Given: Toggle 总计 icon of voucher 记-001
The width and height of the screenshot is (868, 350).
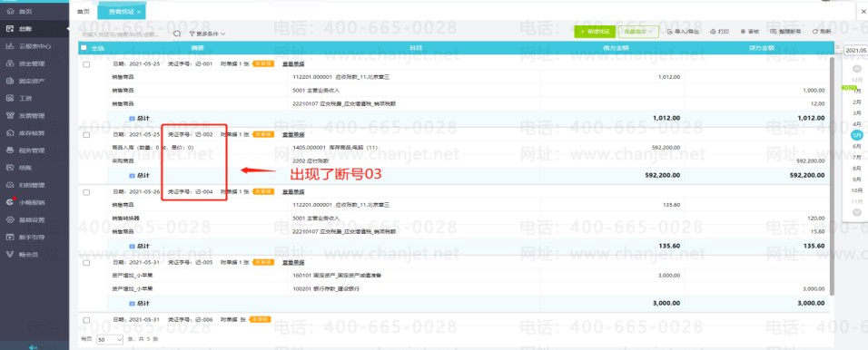Looking at the screenshot, I should (132, 118).
